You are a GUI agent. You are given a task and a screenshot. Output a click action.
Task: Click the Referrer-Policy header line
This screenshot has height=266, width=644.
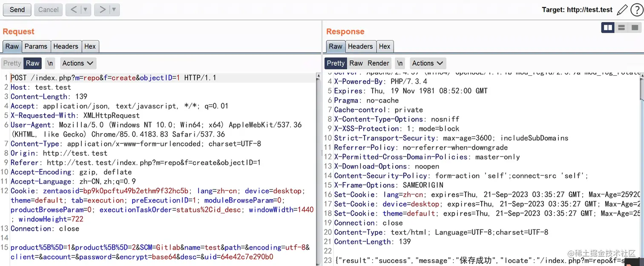click(421, 147)
